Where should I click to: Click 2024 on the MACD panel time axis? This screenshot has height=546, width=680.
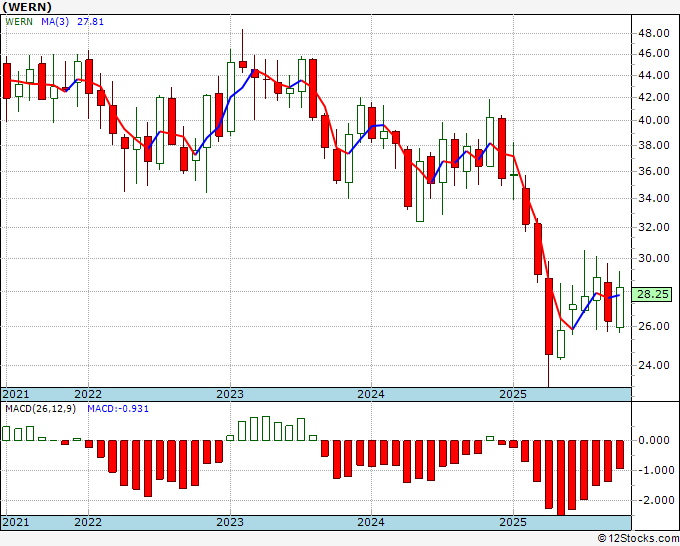click(371, 522)
